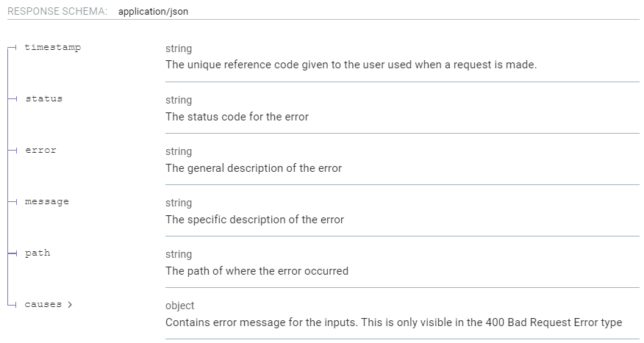
Task: Expand the causes property chevron
Action: coord(70,304)
